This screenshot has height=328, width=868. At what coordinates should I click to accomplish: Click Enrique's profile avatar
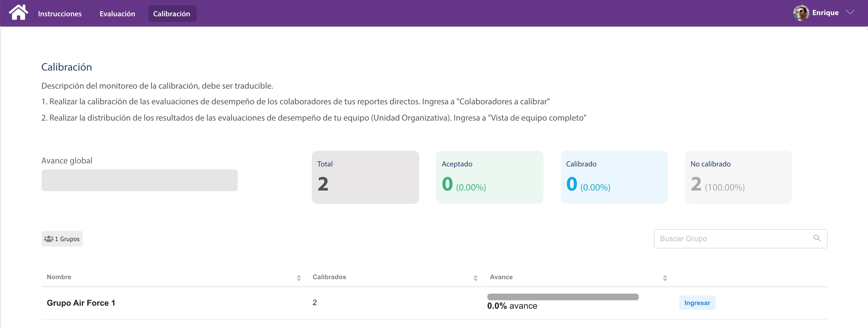pyautogui.click(x=801, y=13)
